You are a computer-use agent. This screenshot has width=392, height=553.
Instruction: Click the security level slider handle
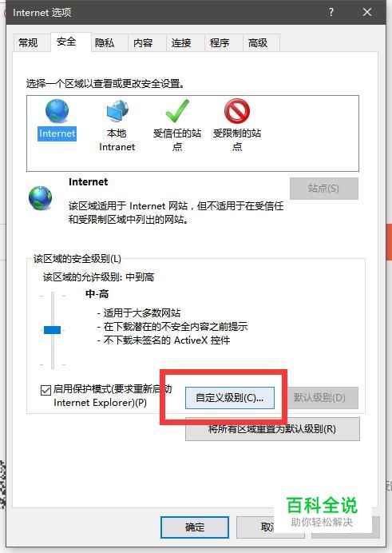click(52, 330)
